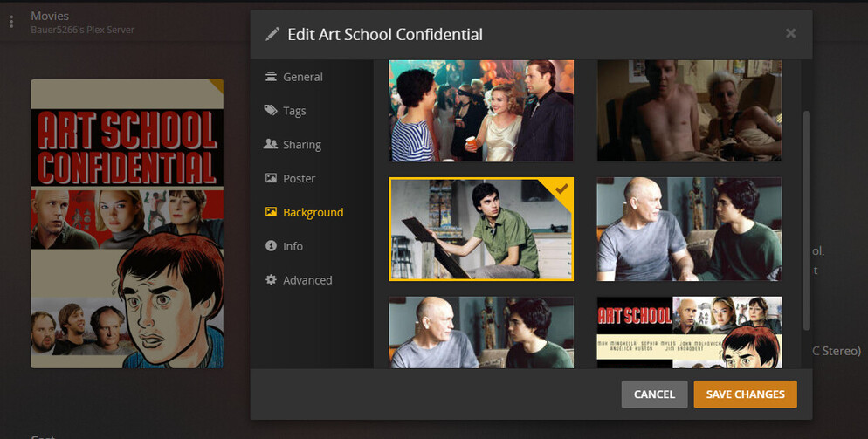Choose the shirtless man background thumbnail
The width and height of the screenshot is (868, 439).
tap(689, 111)
